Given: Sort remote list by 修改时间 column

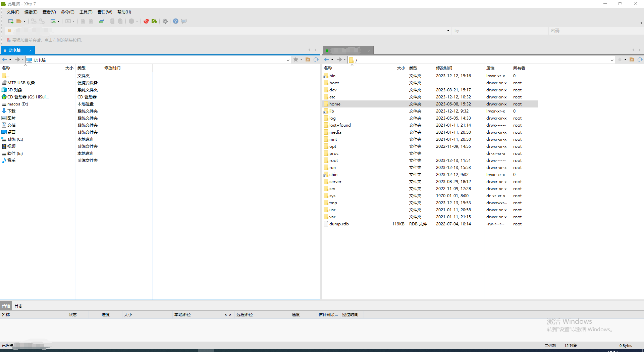Looking at the screenshot, I should tap(459, 68).
